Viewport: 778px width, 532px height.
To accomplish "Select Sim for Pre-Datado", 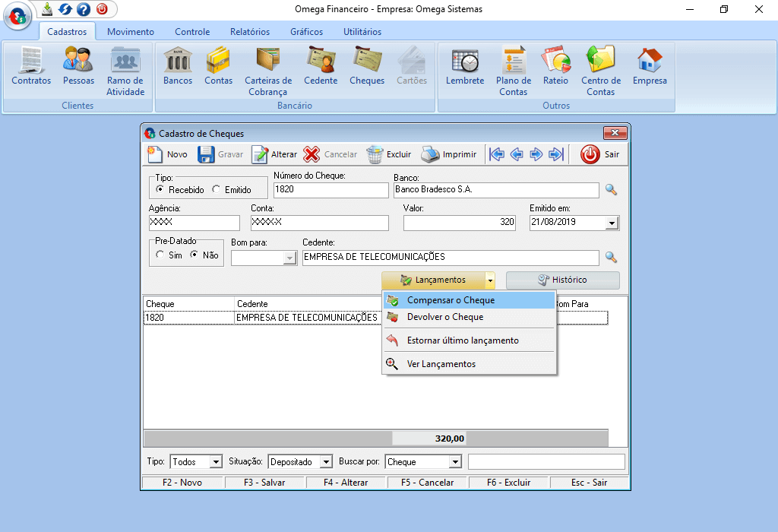I will click(160, 255).
